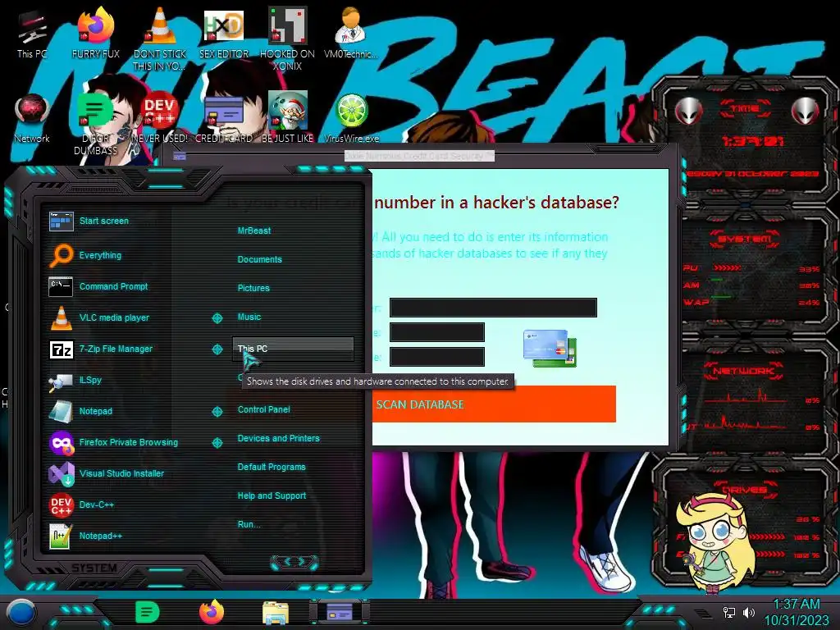Open Documents from the start menu
Viewport: 840px width, 630px height.
coord(260,259)
